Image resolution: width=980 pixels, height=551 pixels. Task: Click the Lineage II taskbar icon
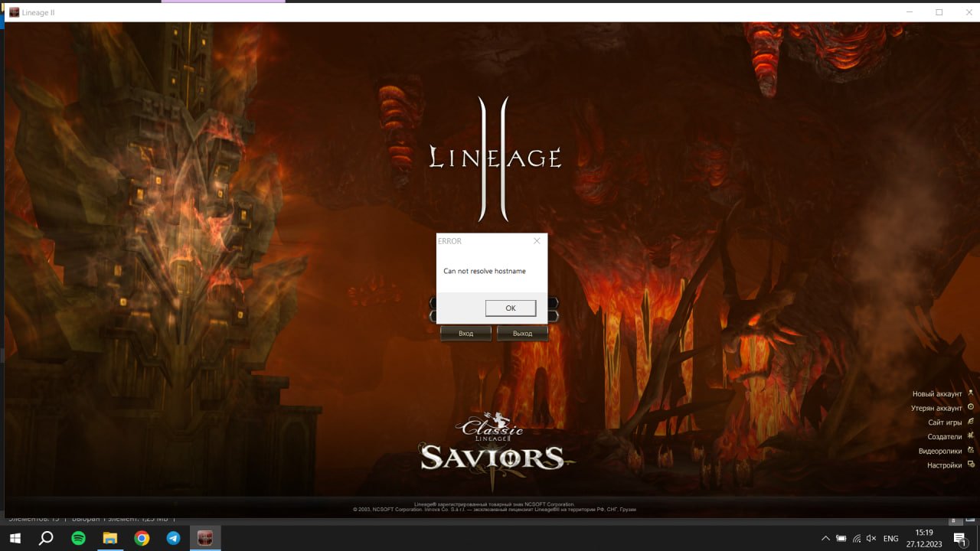coord(205,538)
